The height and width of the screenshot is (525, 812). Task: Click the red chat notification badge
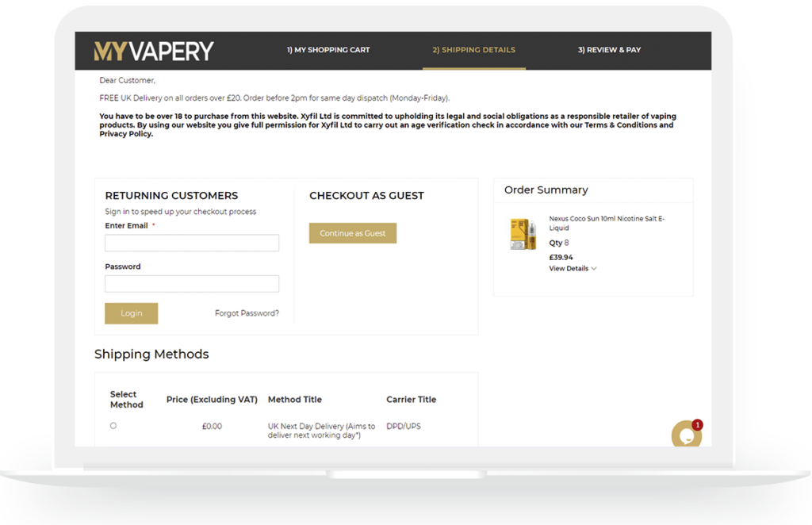coord(697,425)
